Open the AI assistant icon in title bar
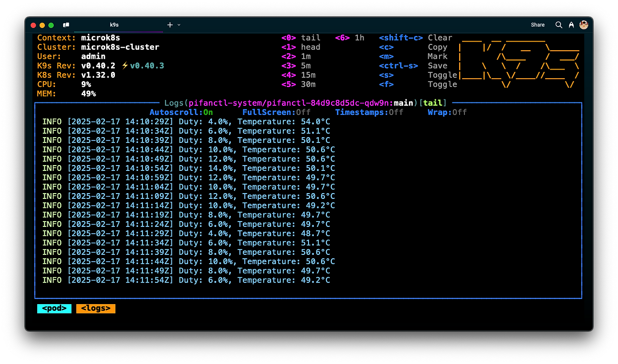This screenshot has height=364, width=618. [x=571, y=25]
